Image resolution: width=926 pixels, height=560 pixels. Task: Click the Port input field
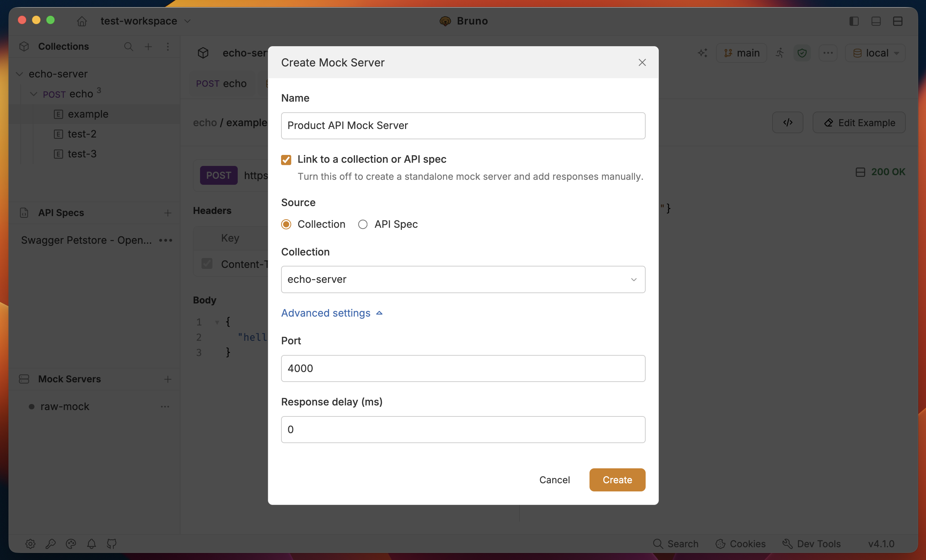463,368
